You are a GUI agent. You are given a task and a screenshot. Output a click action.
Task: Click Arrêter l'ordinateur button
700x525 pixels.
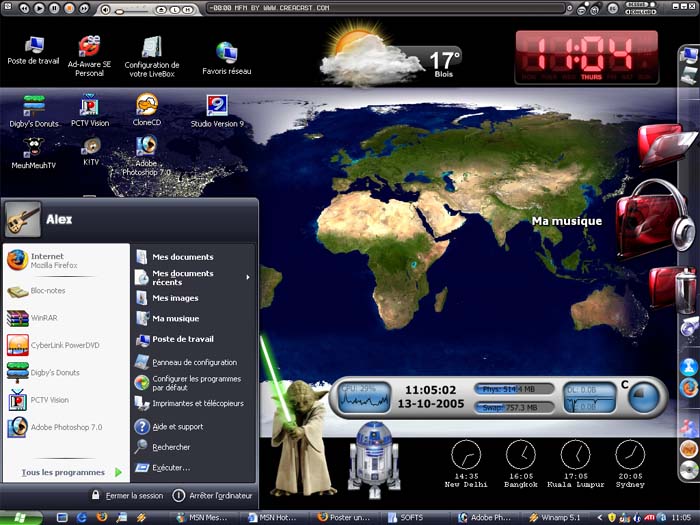point(212,496)
